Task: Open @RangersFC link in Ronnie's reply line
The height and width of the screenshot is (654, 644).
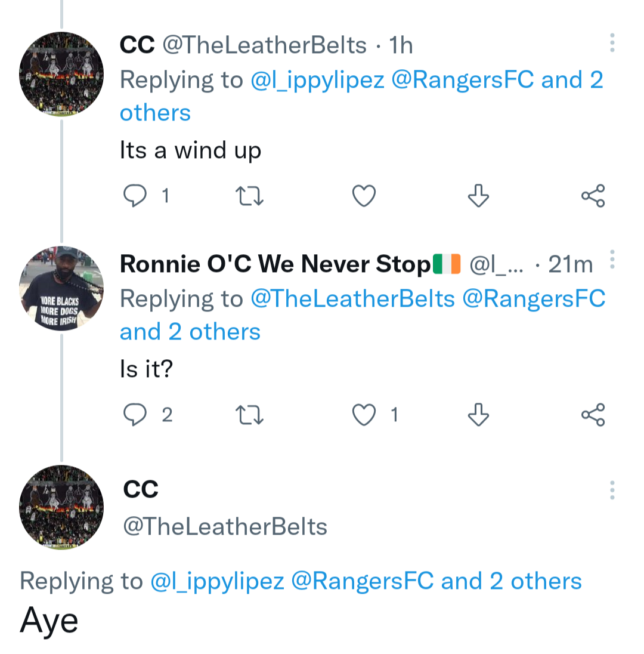Action: click(x=534, y=298)
